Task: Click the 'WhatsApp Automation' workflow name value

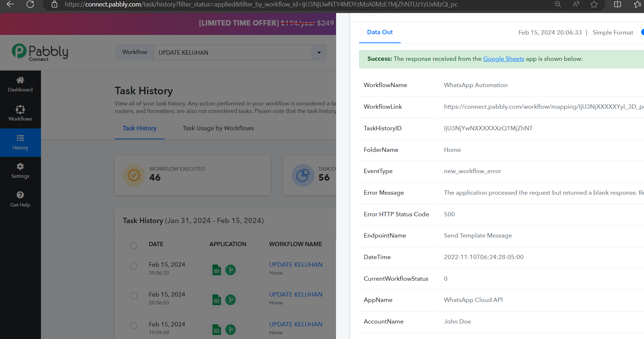Action: point(476,85)
